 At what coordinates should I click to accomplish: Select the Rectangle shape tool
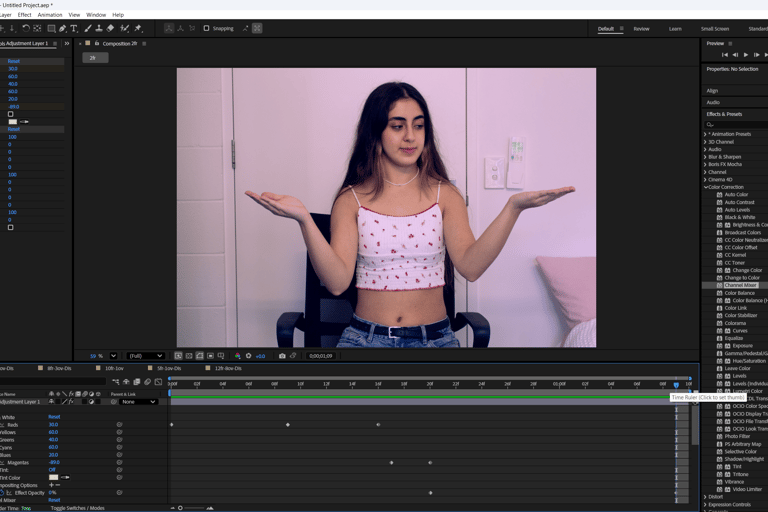pyautogui.click(x=51, y=28)
